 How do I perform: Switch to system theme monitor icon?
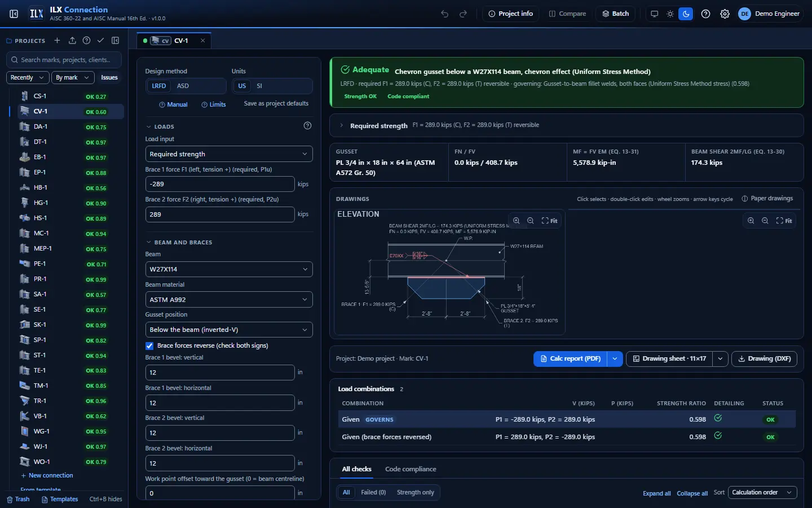coord(654,14)
